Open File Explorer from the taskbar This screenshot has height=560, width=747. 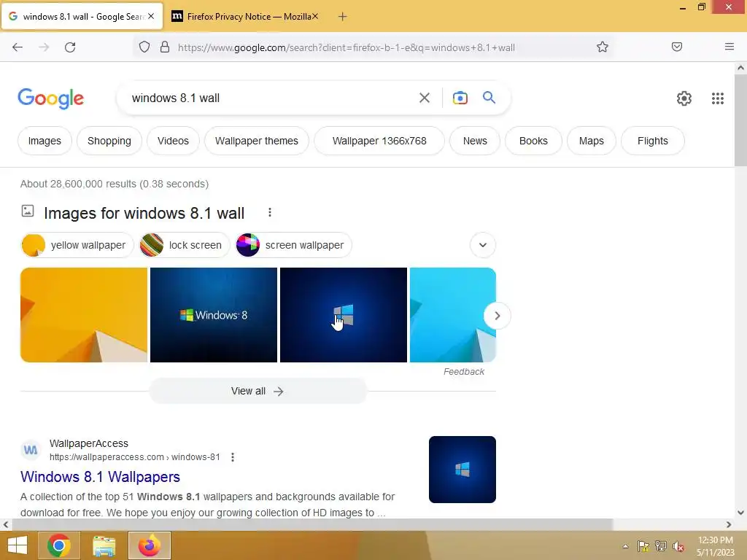pos(104,545)
